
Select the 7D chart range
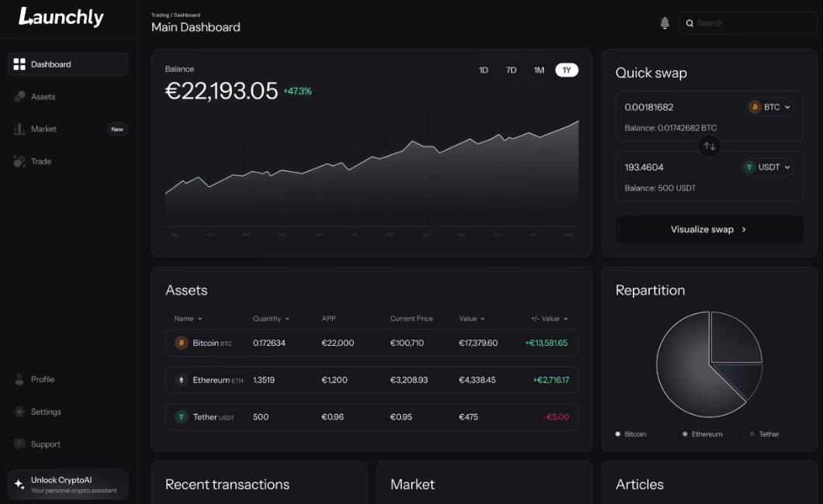(511, 71)
